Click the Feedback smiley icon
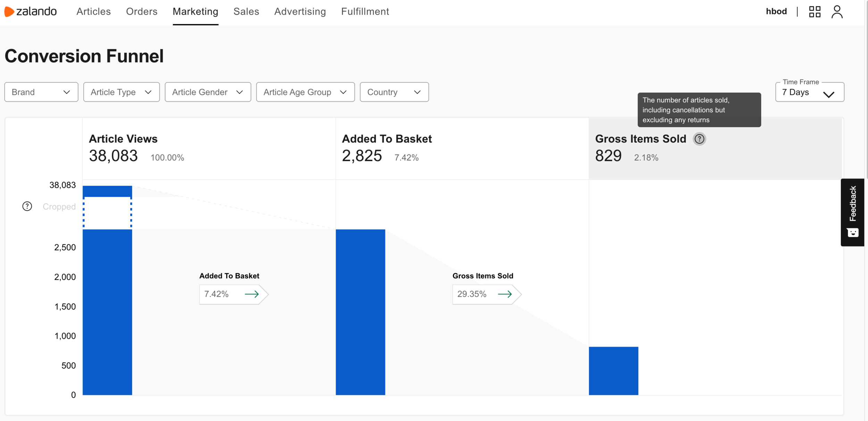This screenshot has width=868, height=421. coord(853,232)
